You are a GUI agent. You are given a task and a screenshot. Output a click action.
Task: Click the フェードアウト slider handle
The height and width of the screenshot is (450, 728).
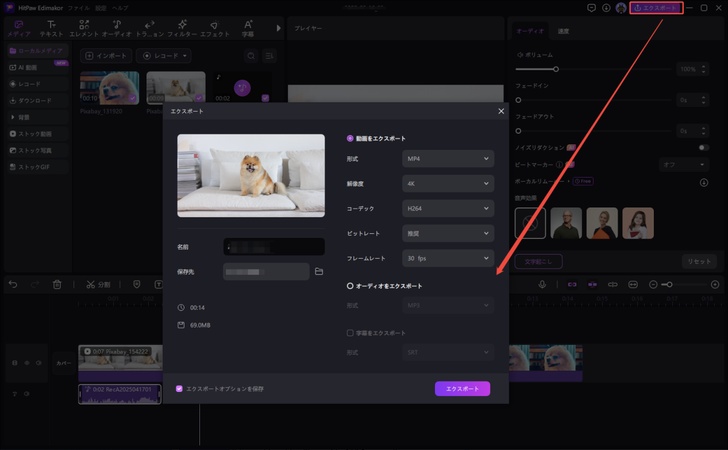[518, 131]
